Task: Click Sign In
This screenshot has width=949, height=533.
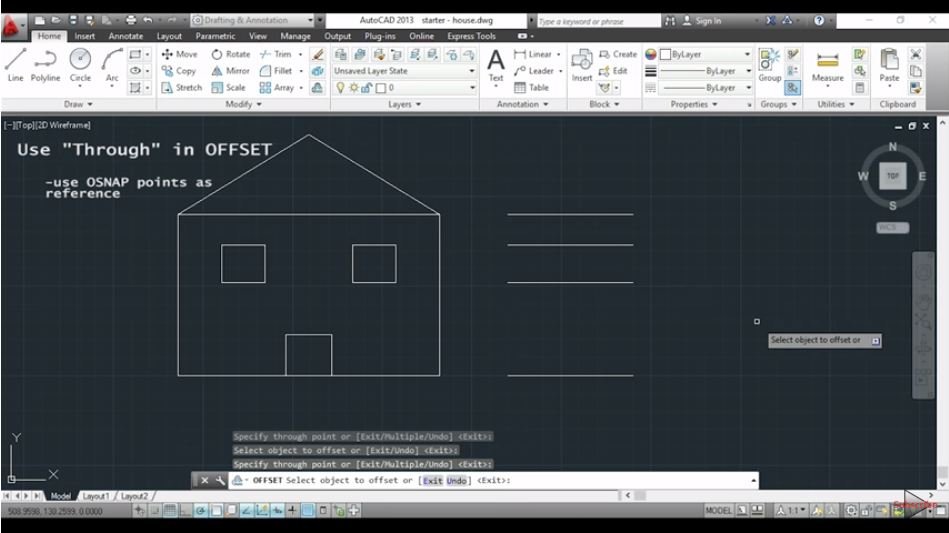Action: tap(703, 21)
